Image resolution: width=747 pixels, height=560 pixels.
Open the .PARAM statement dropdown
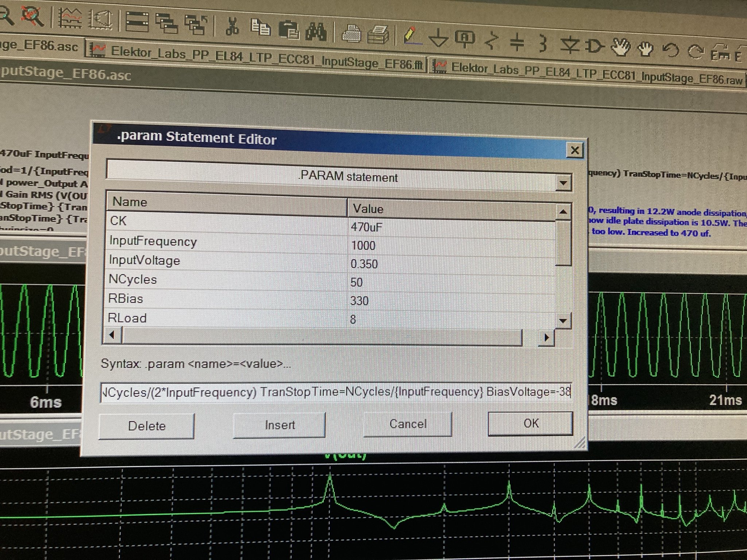[x=563, y=183]
